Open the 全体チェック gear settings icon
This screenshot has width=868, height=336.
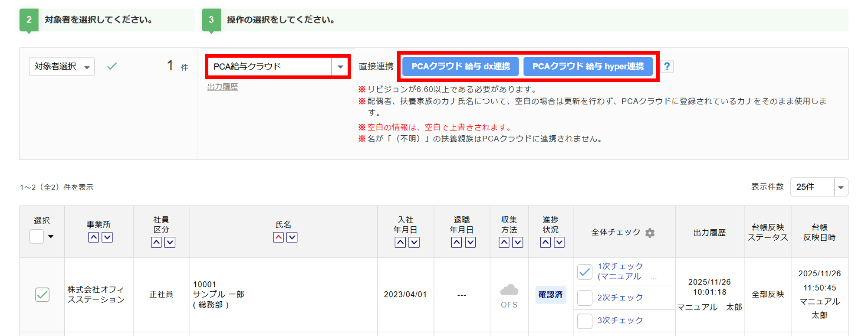pyautogui.click(x=650, y=233)
